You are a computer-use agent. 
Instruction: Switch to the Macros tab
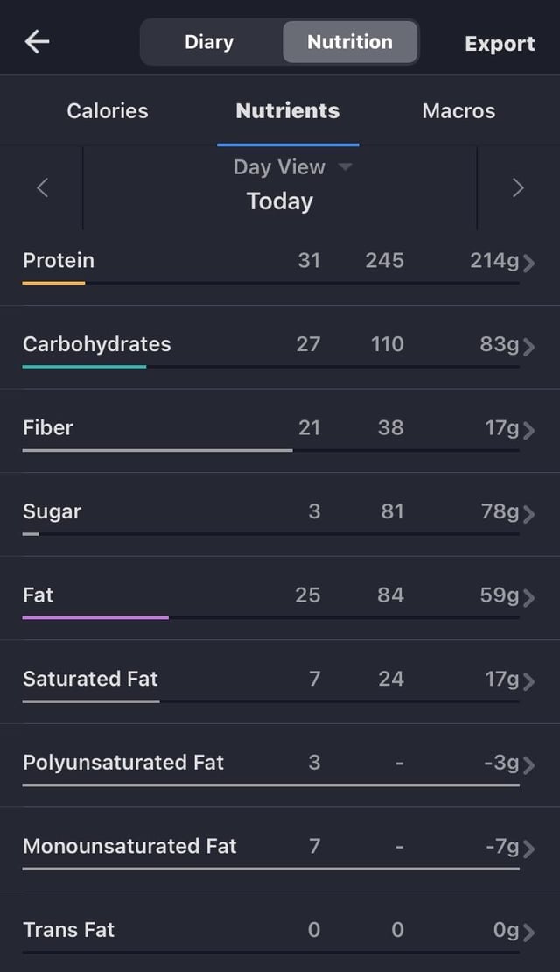tap(458, 111)
